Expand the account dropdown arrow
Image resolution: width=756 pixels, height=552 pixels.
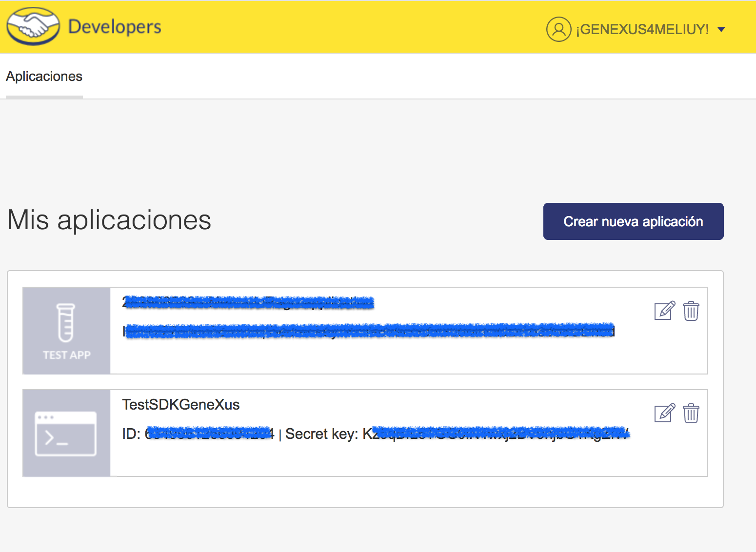pyautogui.click(x=721, y=30)
